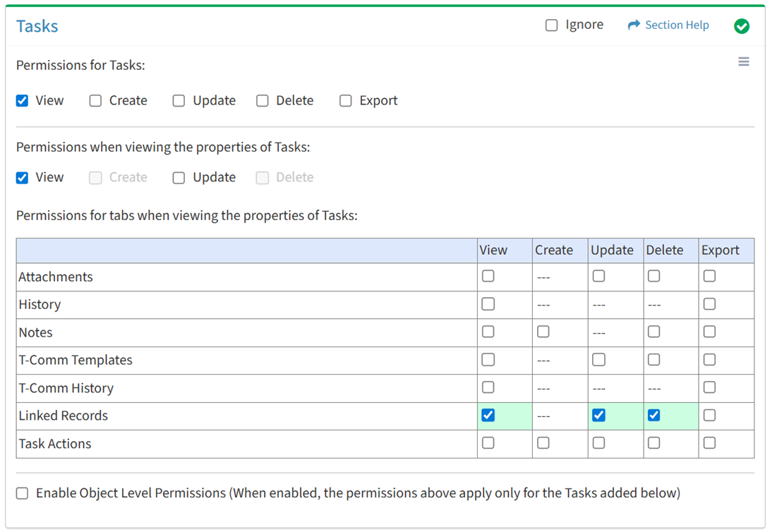
Task: Open the hamburger menu icon
Action: pyautogui.click(x=743, y=62)
